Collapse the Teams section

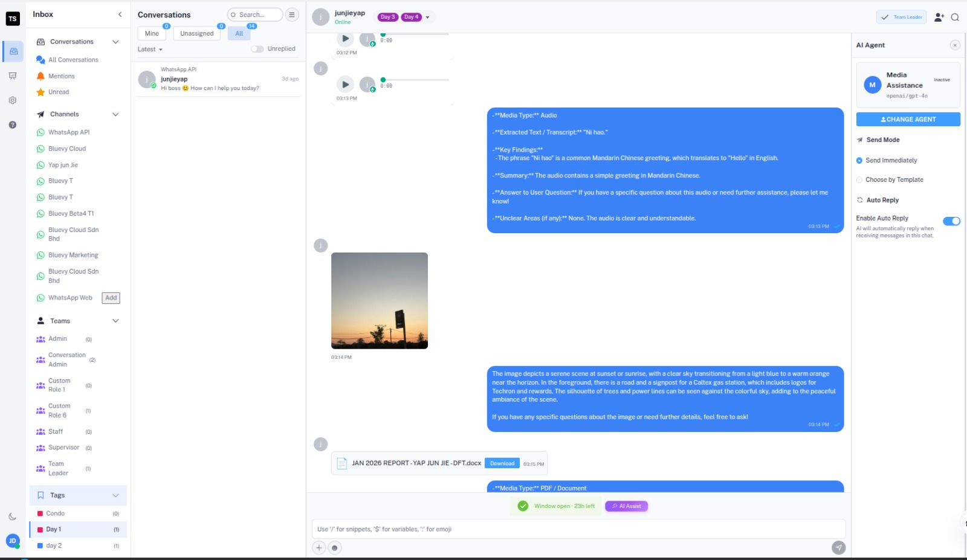pos(115,321)
